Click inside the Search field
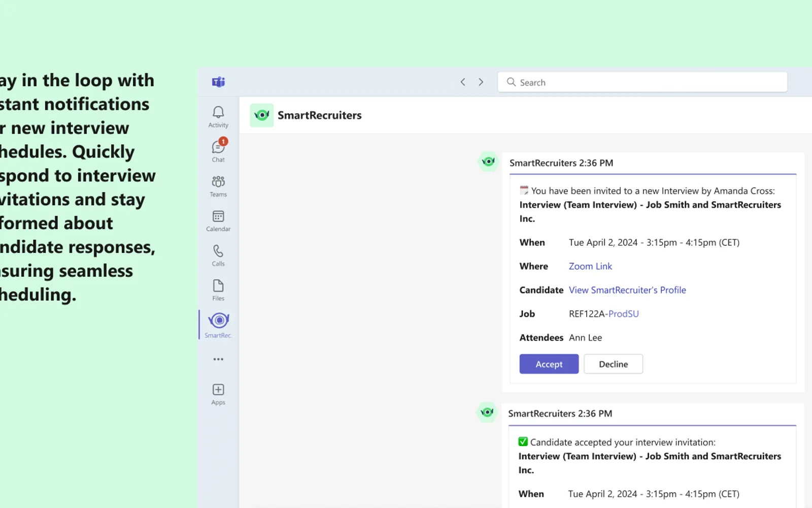The height and width of the screenshot is (508, 812). 642,82
